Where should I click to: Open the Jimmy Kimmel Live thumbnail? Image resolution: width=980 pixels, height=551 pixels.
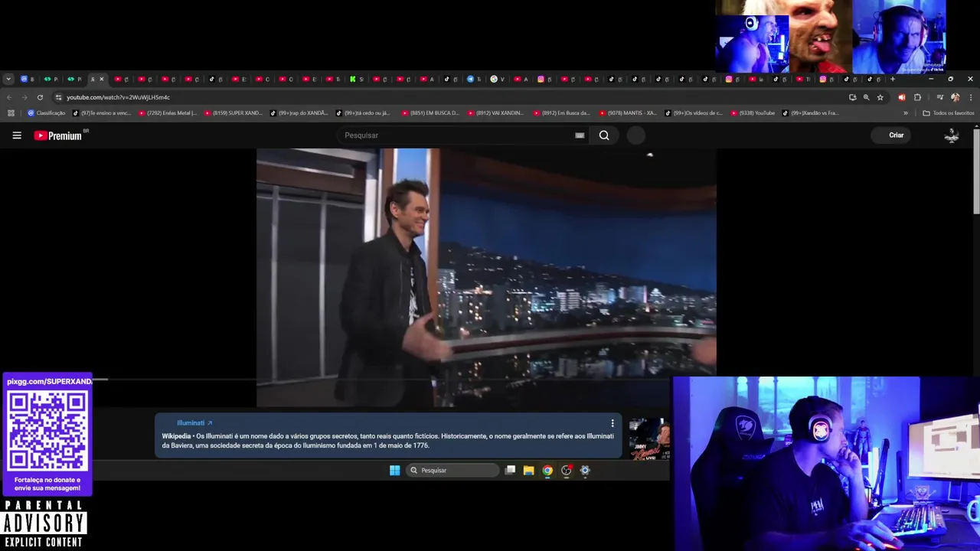(649, 439)
